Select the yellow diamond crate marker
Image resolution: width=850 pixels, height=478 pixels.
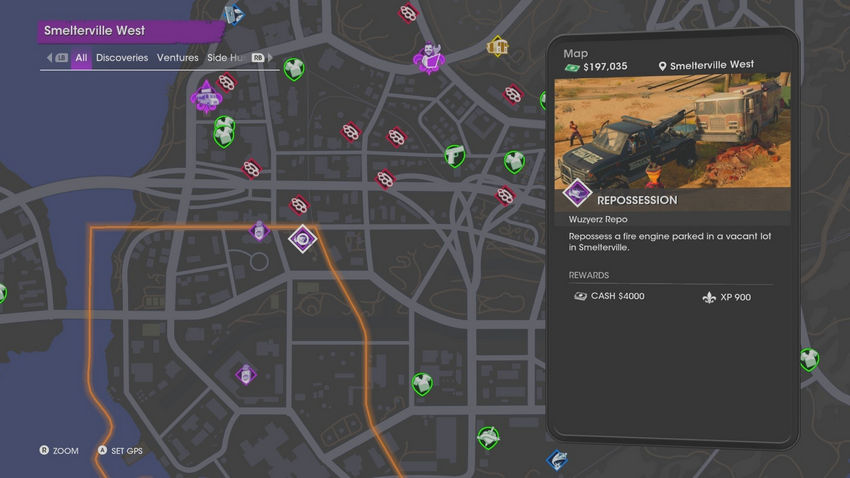pos(497,47)
